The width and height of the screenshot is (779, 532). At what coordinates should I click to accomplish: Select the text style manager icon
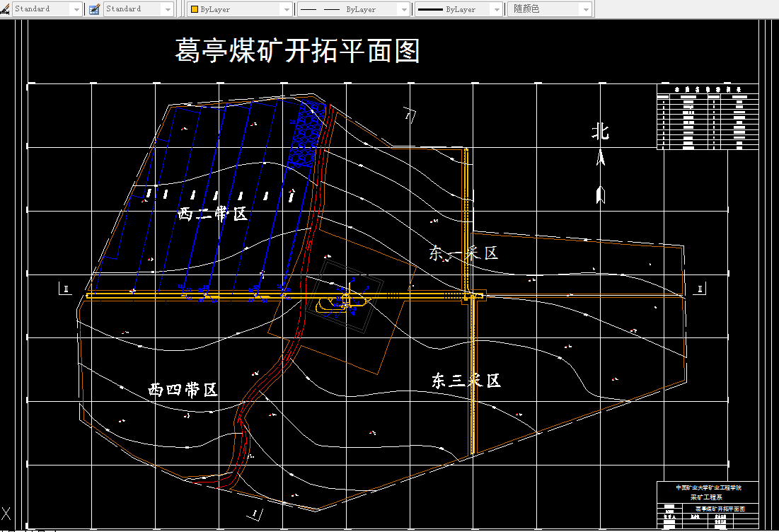(x=6, y=8)
